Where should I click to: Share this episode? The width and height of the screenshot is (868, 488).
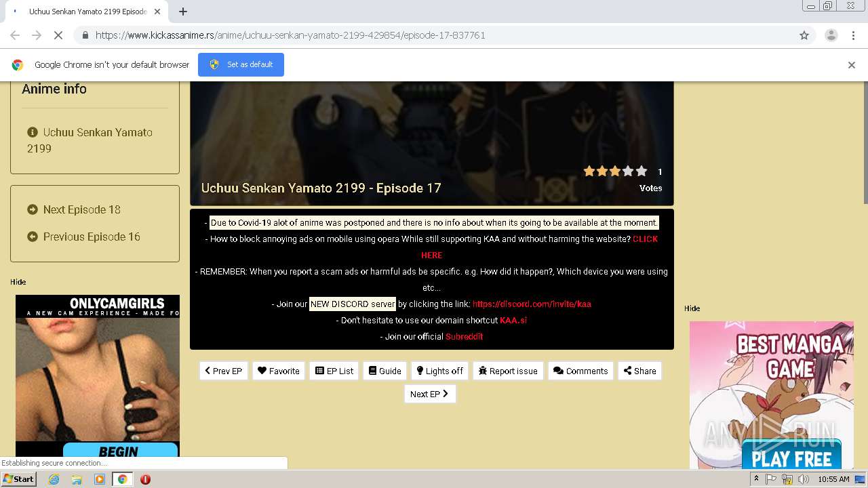coord(639,371)
